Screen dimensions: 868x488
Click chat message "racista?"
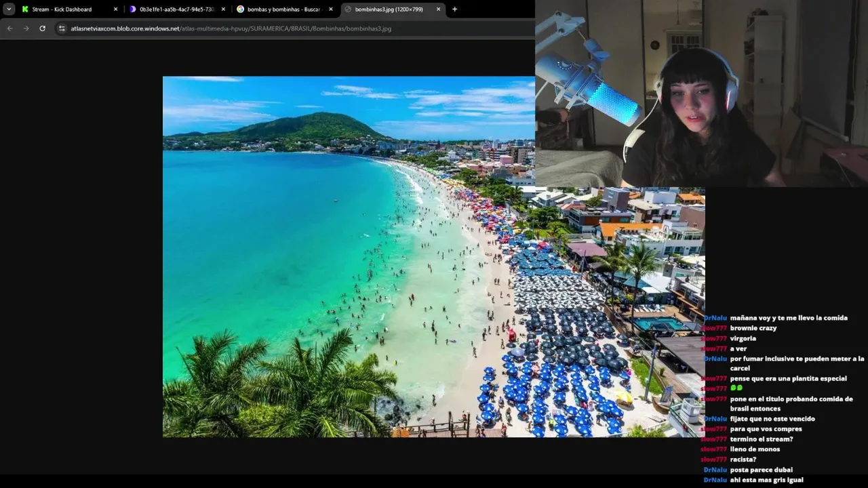click(743, 460)
